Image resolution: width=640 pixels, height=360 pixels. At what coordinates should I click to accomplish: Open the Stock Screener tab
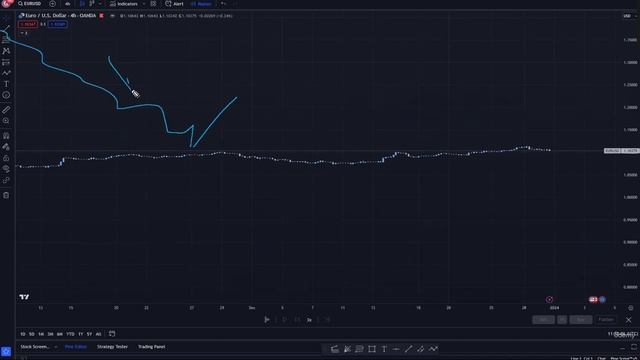tap(35, 347)
